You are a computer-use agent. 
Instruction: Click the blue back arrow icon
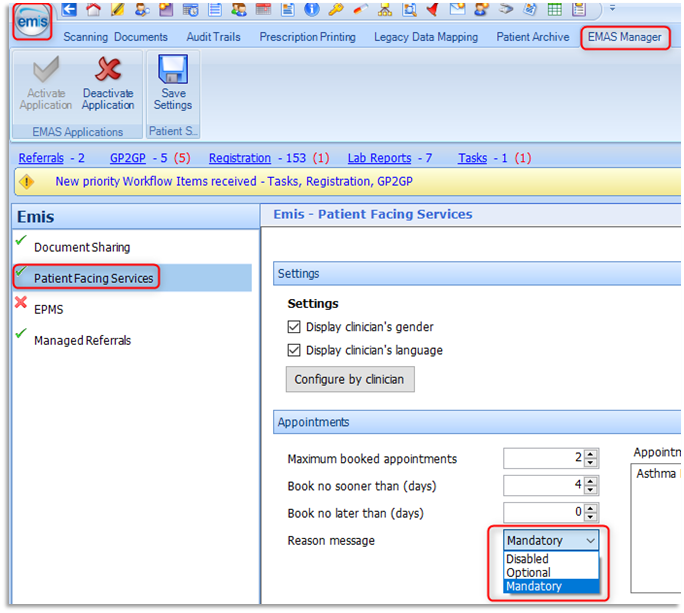click(68, 9)
